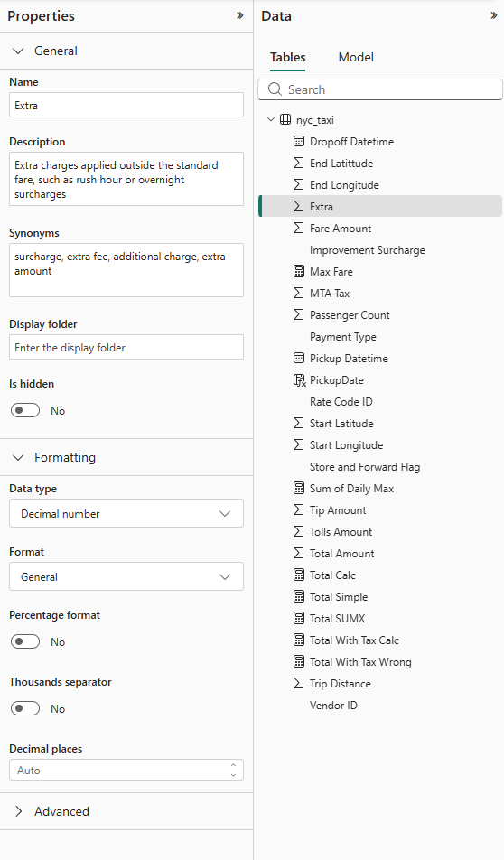Click the search magnifier icon
Screen dimensions: 504x860
[x=275, y=89]
